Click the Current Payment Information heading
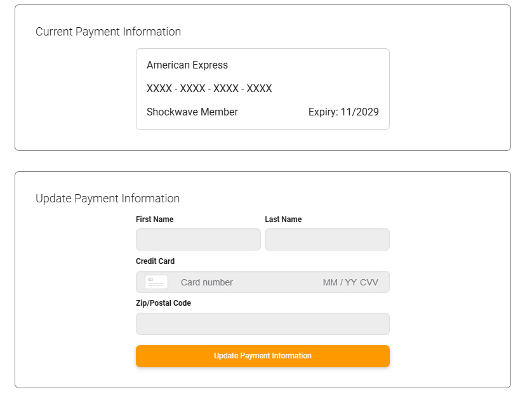 click(108, 32)
